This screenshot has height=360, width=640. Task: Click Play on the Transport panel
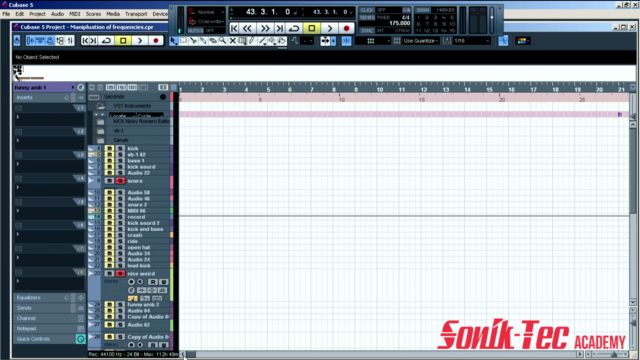[329, 28]
